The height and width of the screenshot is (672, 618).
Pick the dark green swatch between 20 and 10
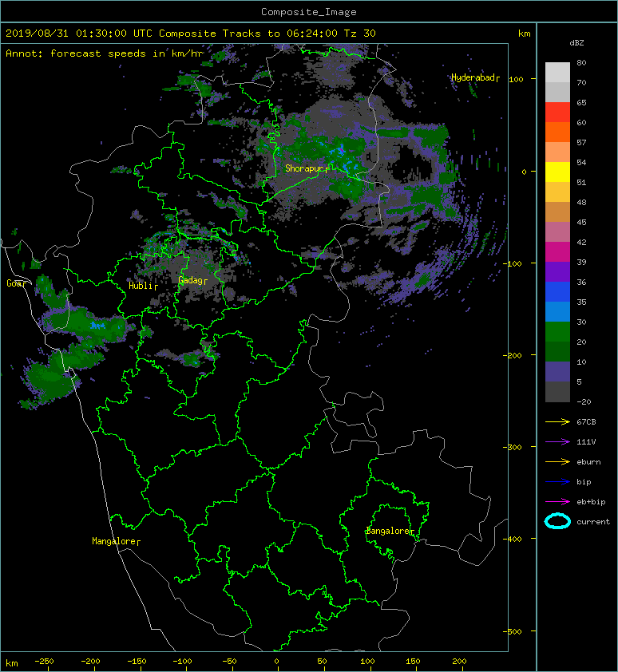557,351
